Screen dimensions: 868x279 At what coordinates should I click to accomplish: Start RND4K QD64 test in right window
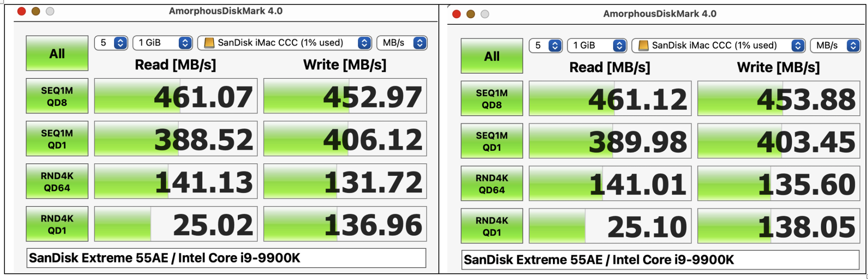coord(492,184)
